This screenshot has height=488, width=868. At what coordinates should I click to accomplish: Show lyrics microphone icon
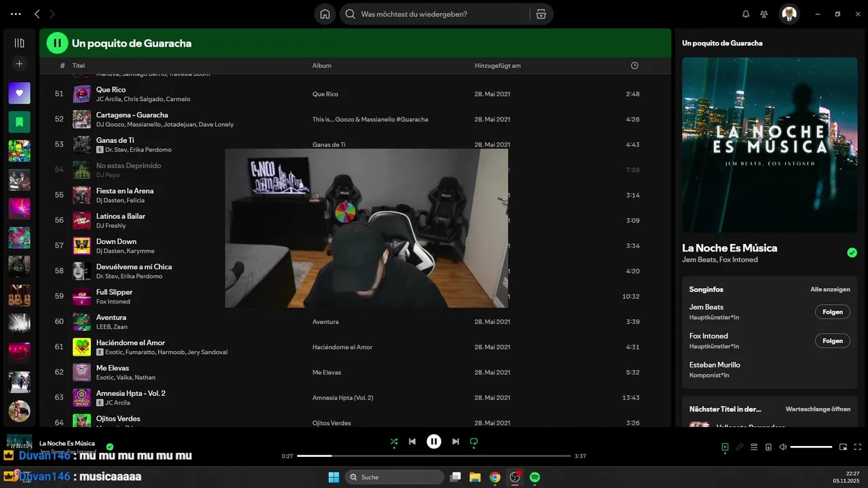coord(740,447)
